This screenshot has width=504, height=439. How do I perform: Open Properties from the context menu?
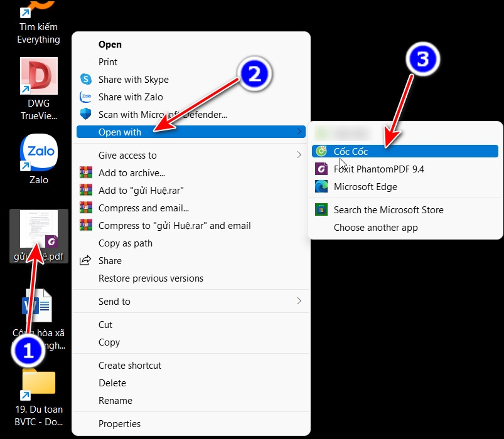pos(191,423)
